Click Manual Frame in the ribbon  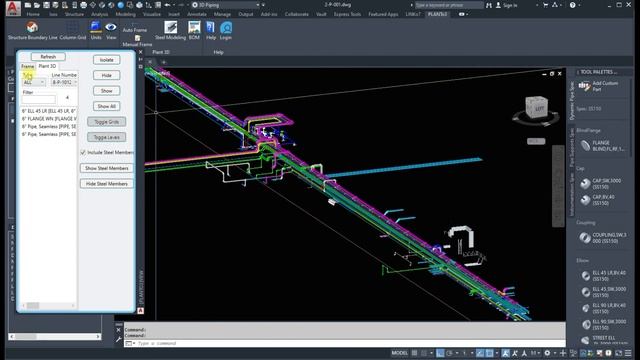coord(137,42)
